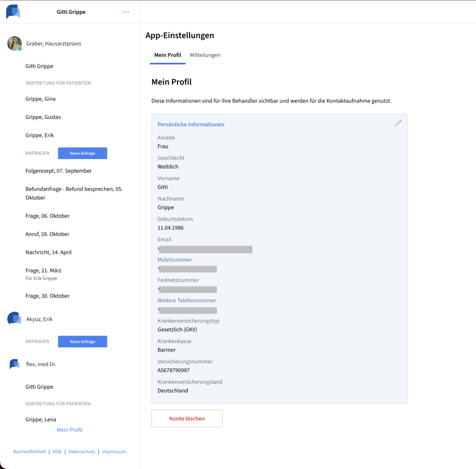Switch to the Mein Profil tab
This screenshot has width=476, height=469.
[167, 55]
